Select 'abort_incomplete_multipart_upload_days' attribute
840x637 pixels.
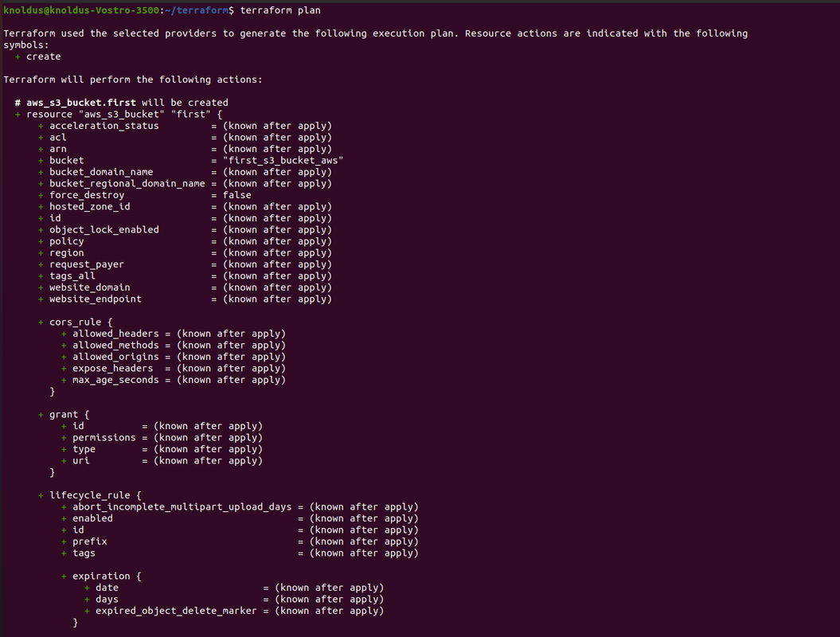[182, 507]
